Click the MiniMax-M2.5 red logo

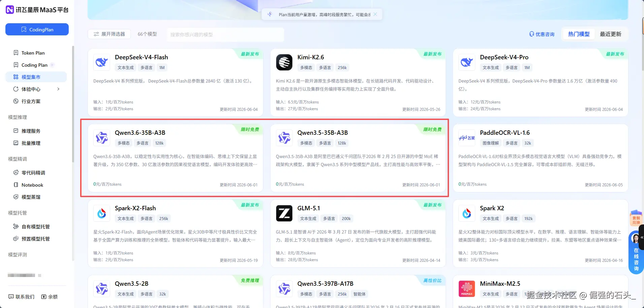[x=467, y=289]
